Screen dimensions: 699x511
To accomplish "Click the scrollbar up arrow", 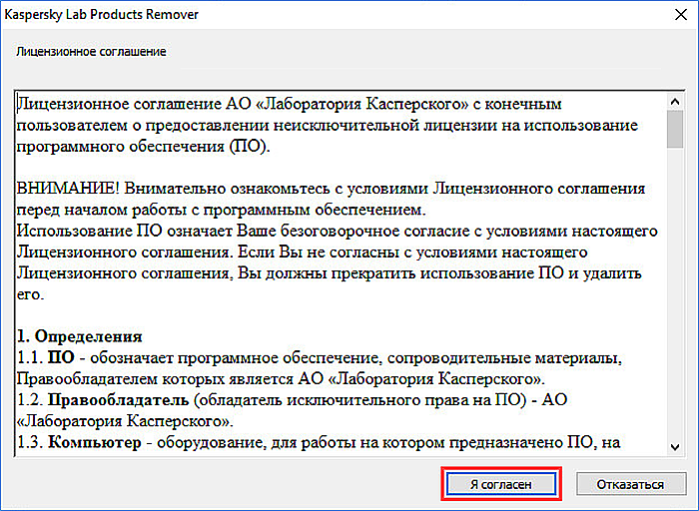I will coord(675,102).
